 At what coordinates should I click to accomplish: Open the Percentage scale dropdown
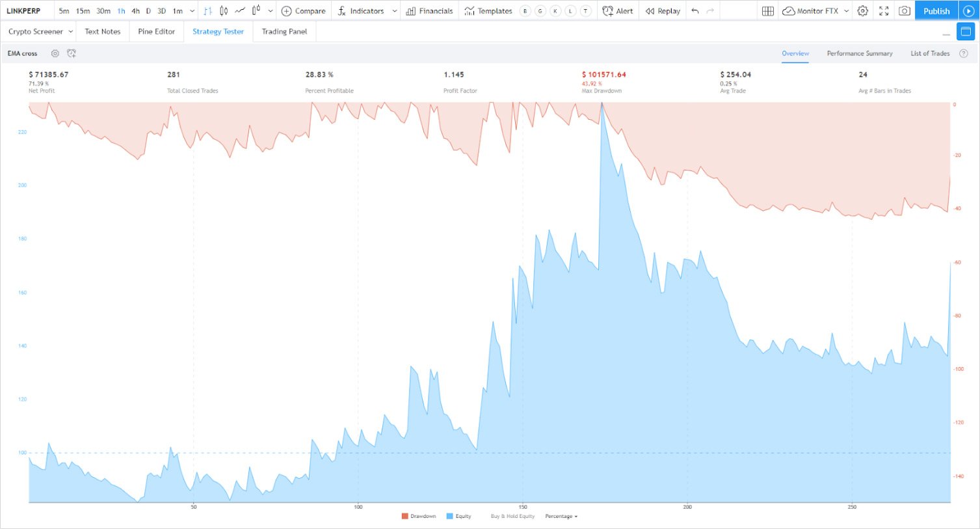pyautogui.click(x=561, y=516)
